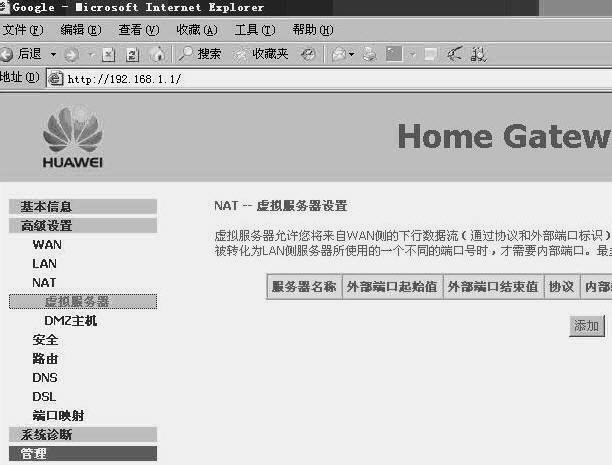Expand the 基本信息 sidebar section
612x465 pixels.
[83, 207]
